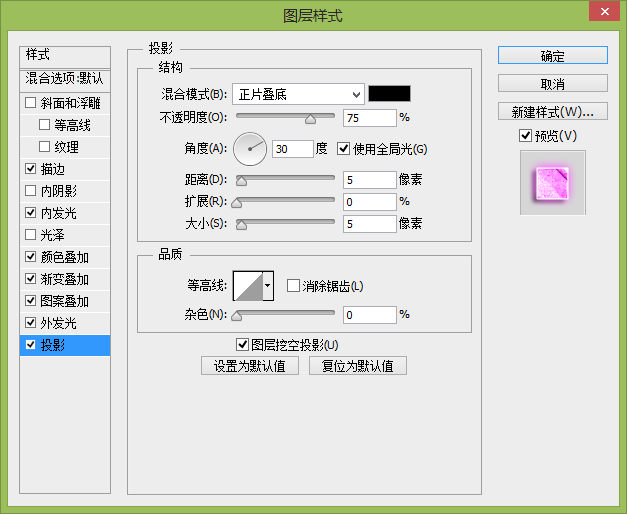
Task: Tick the 纹理 checkbox
Action: (x=44, y=147)
